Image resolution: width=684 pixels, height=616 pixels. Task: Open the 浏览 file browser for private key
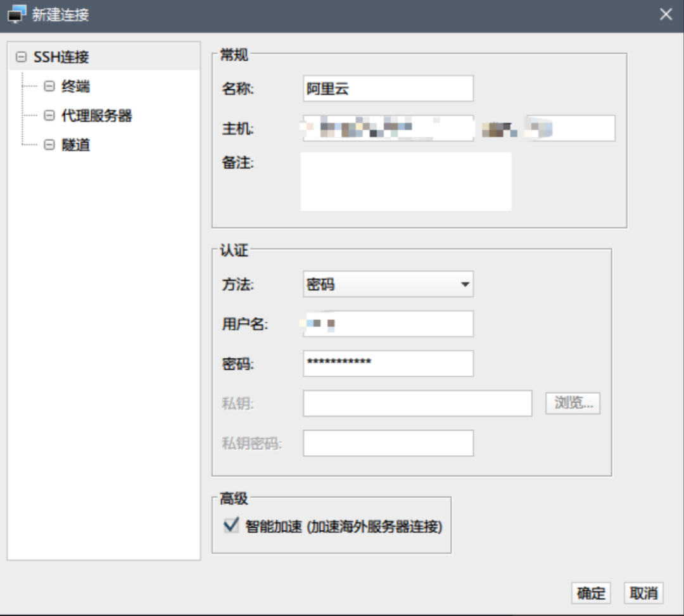click(x=573, y=403)
